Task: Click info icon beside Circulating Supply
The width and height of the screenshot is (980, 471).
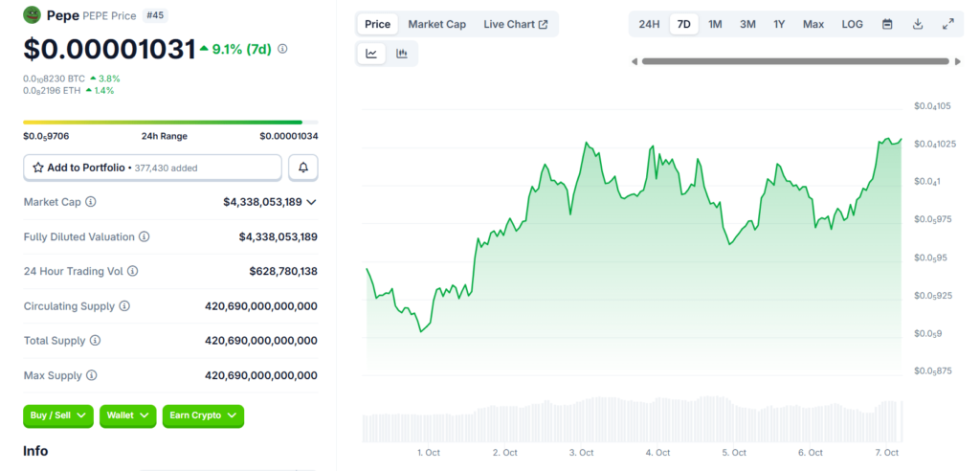Action: pyautogui.click(x=124, y=306)
